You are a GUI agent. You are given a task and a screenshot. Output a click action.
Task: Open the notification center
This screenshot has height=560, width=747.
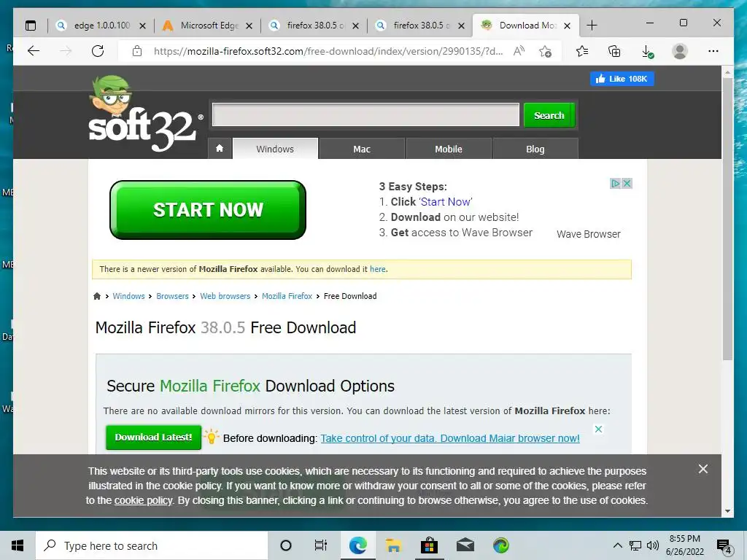tap(724, 547)
